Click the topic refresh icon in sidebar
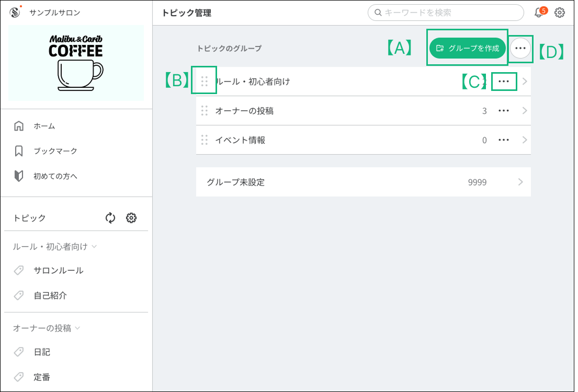578x392 pixels. (110, 218)
